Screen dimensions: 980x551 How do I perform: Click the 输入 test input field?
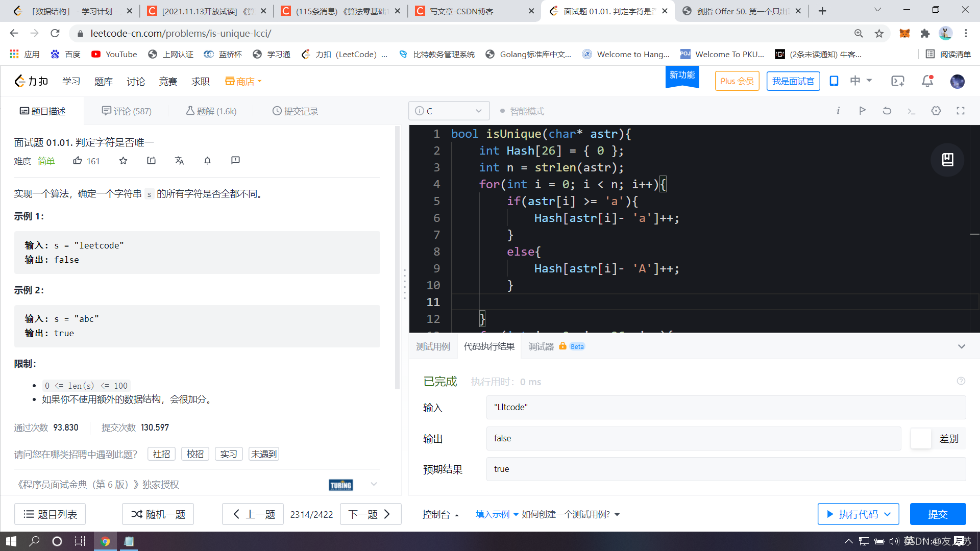click(x=725, y=407)
